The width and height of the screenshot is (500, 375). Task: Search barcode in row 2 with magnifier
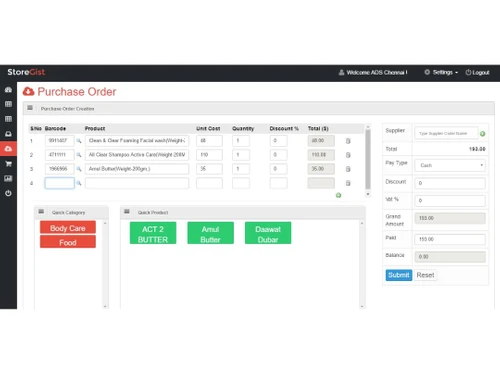79,155
